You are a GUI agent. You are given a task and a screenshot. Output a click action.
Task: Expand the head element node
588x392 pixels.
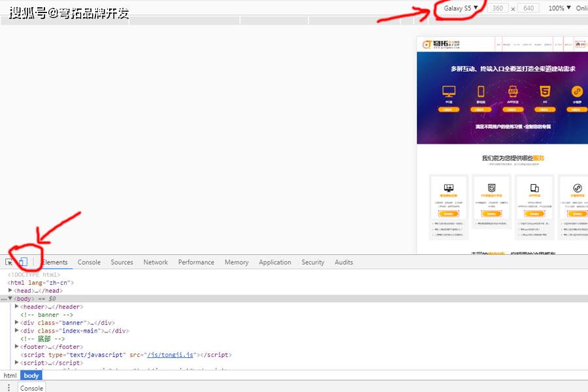tap(10, 290)
